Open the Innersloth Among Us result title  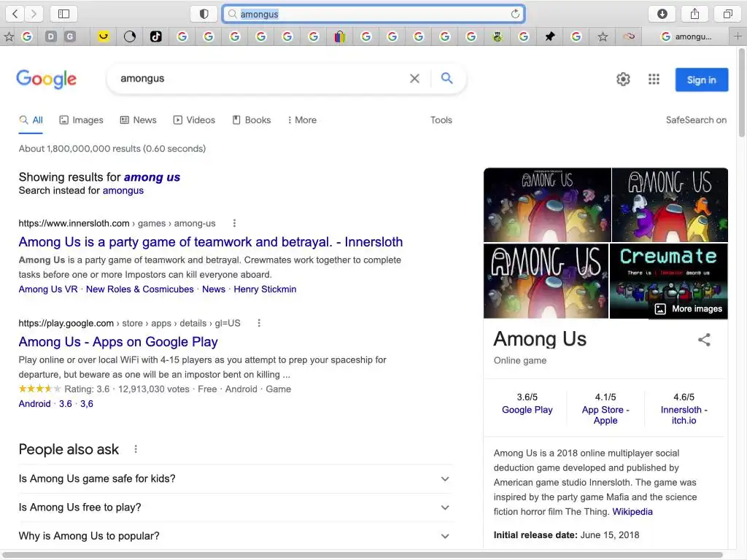(x=211, y=242)
